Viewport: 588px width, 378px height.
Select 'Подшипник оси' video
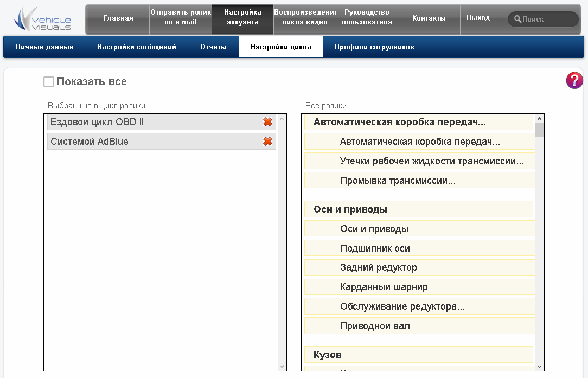click(419, 248)
